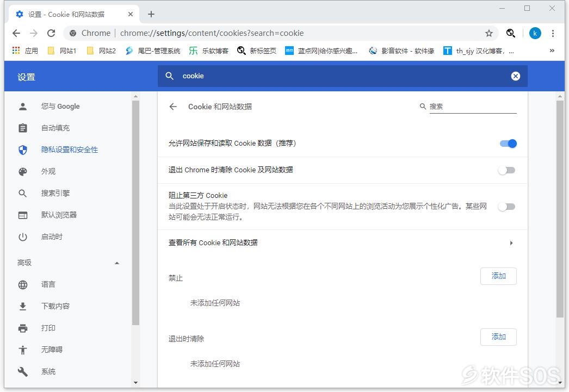Focus the 搜索 field in Cookie page
Image resolution: width=569 pixels, height=392 pixels.
pos(473,107)
